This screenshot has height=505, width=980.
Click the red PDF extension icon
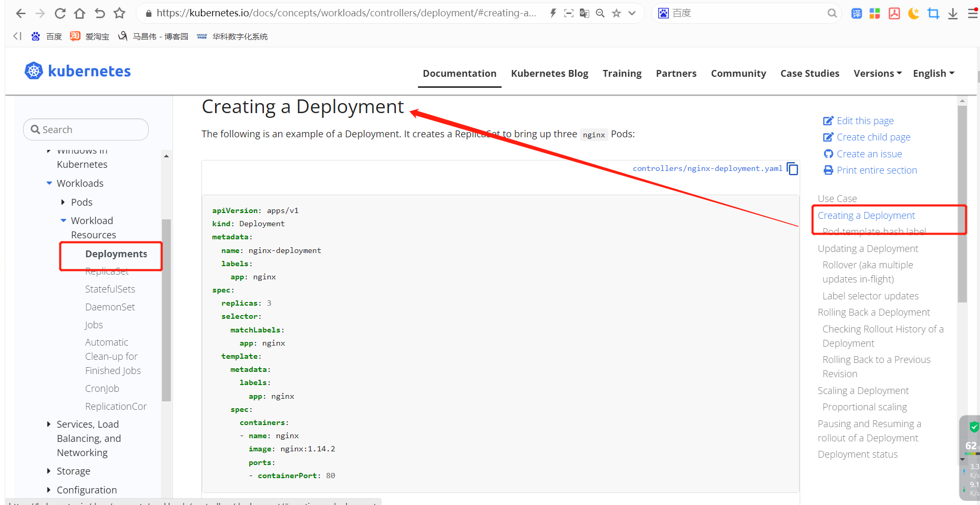(x=894, y=14)
